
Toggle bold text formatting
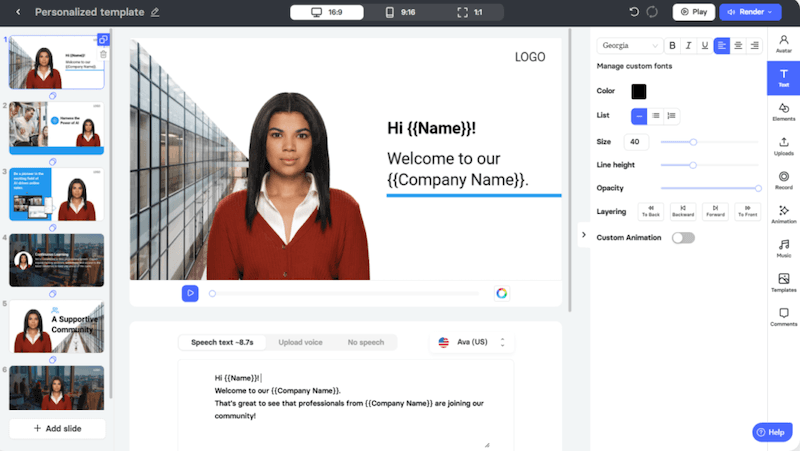coord(672,45)
